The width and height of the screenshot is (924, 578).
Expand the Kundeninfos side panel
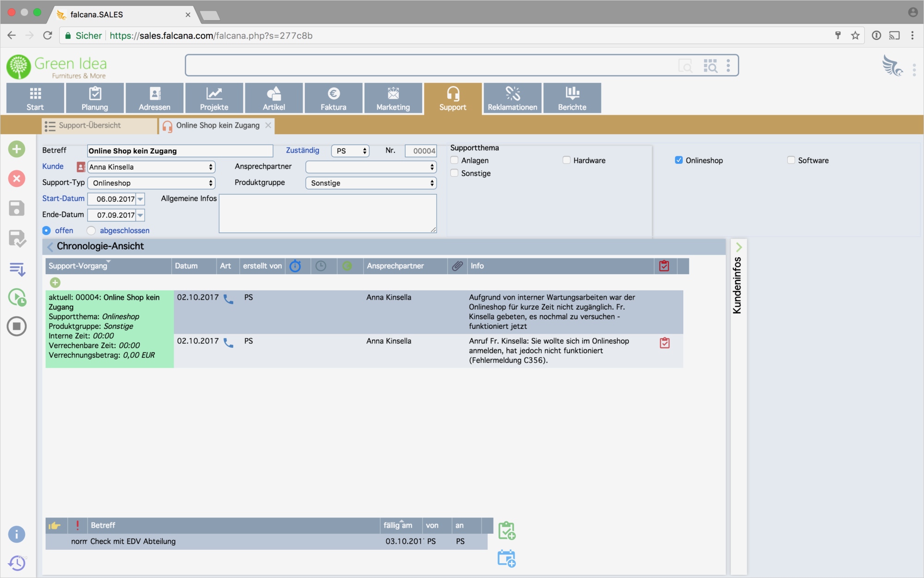tap(738, 247)
